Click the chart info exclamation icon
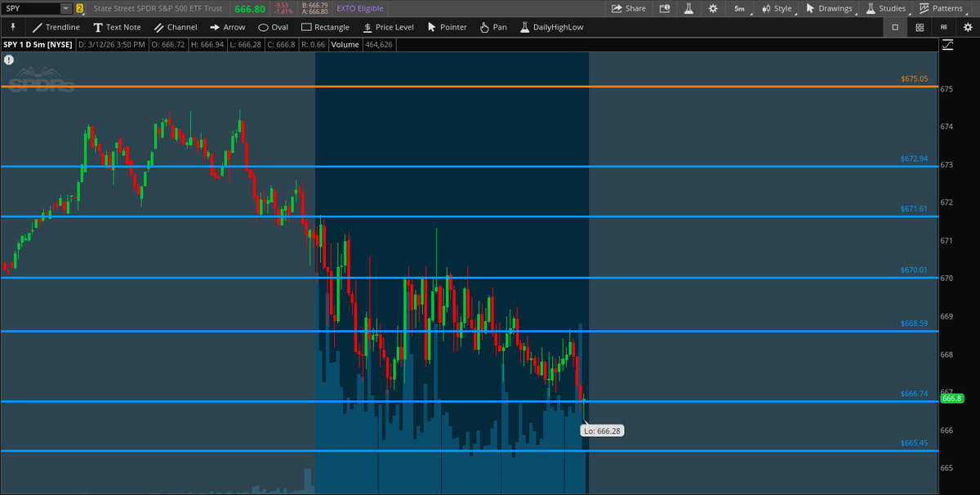 pyautogui.click(x=9, y=60)
